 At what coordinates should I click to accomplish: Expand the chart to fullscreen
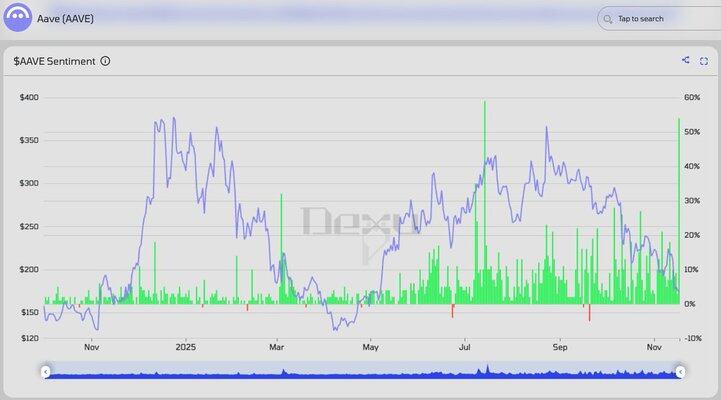(704, 60)
